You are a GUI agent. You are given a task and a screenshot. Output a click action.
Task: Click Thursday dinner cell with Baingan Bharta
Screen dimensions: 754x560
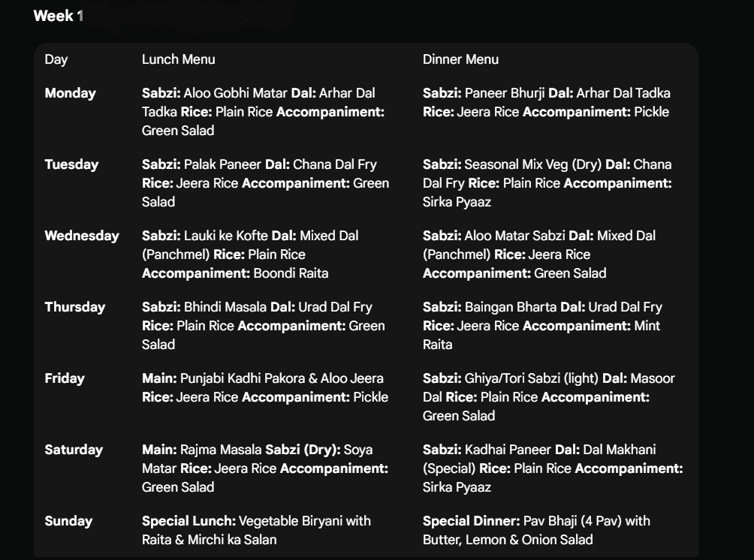coord(542,326)
